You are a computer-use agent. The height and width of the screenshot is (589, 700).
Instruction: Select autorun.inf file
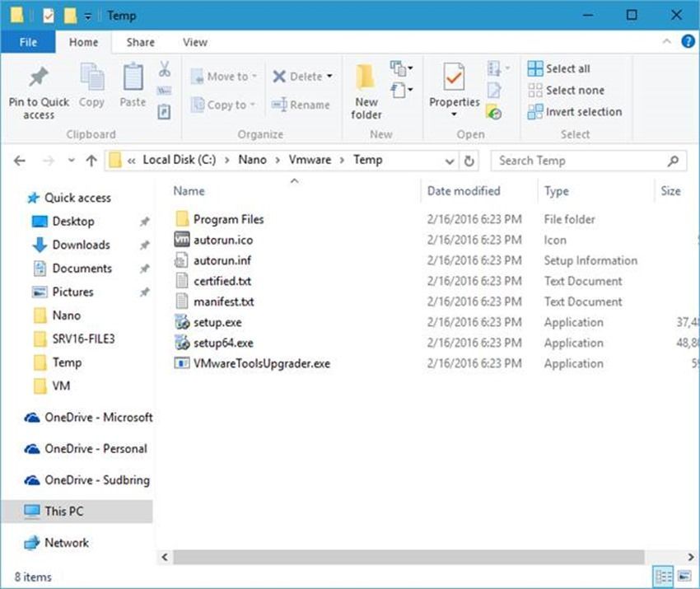[222, 260]
